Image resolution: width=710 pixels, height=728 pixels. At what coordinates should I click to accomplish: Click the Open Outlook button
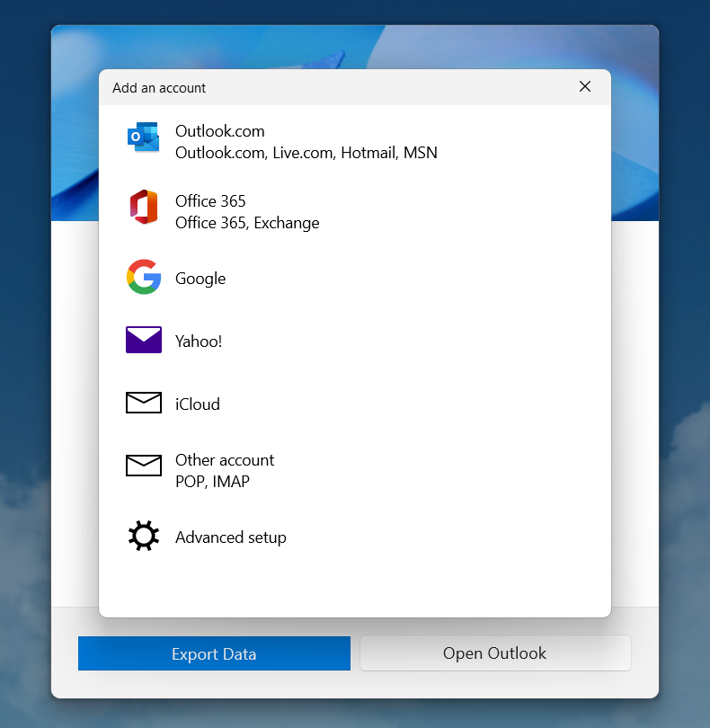click(x=495, y=653)
